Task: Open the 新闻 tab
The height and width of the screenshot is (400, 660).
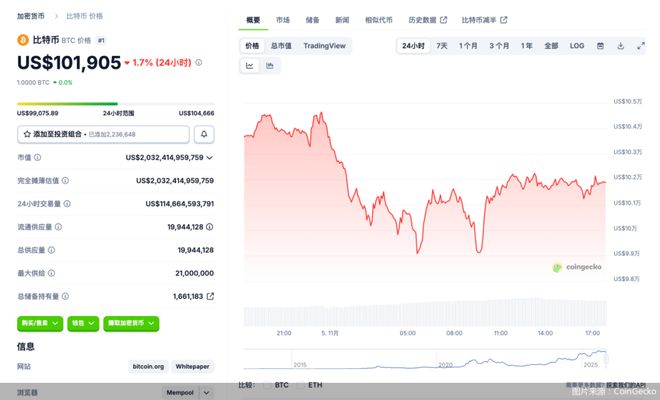Action: pos(342,20)
